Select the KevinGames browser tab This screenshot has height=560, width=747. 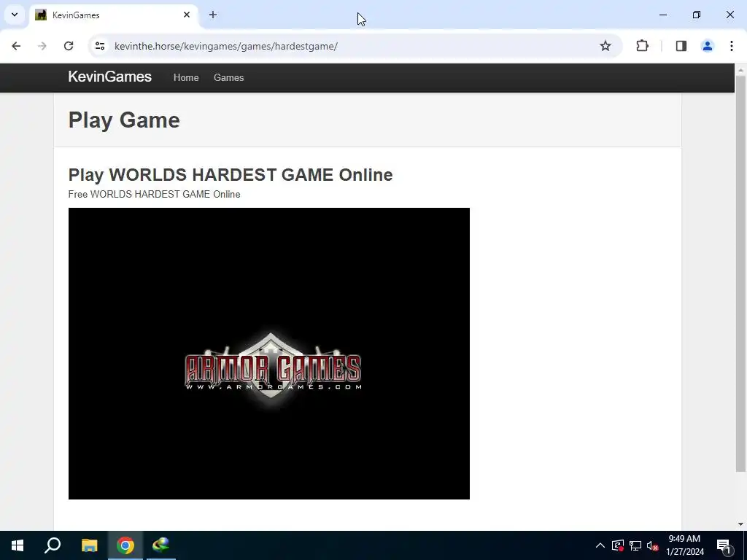click(x=113, y=15)
